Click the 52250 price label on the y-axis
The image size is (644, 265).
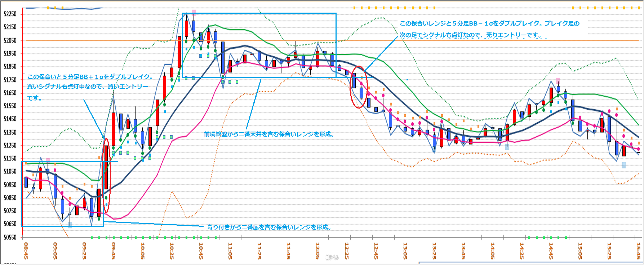coord(10,14)
